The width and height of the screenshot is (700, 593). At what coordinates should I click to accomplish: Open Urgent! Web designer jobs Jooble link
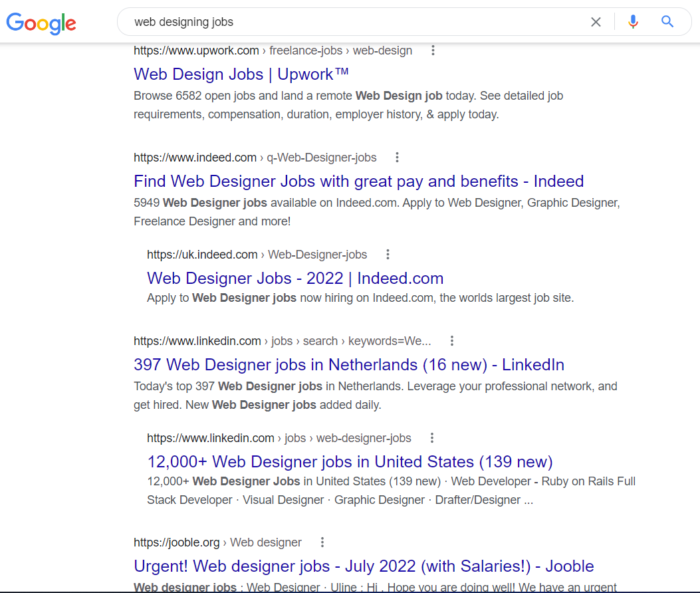(364, 566)
